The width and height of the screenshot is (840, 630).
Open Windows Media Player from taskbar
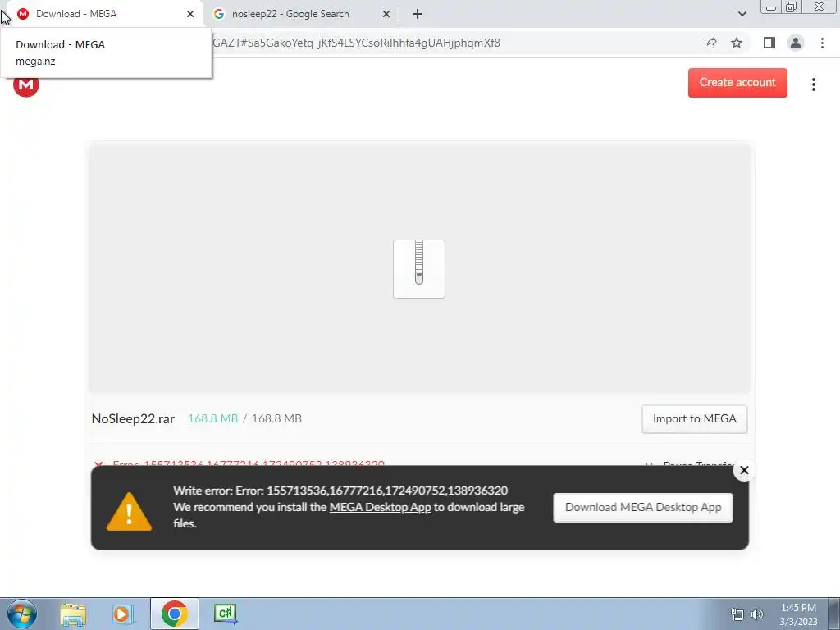[123, 614]
